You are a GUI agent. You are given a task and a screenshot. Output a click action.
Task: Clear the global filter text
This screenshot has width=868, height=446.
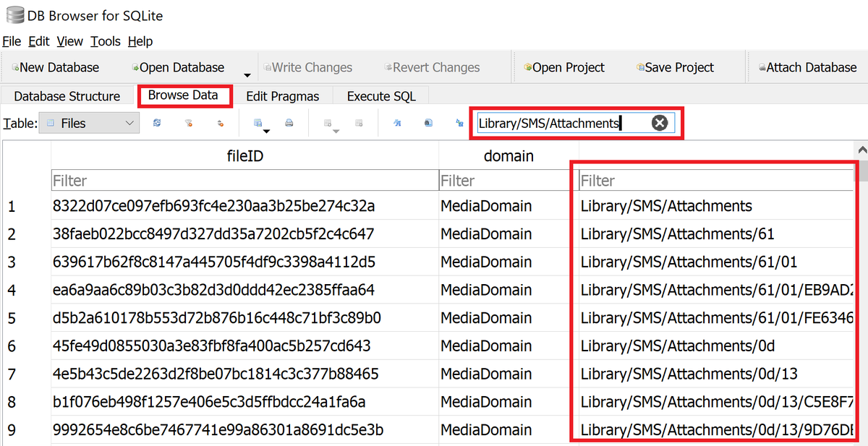[660, 123]
